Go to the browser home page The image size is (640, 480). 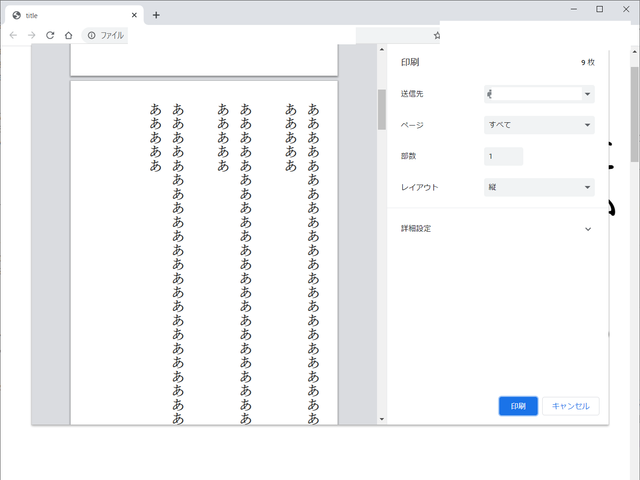tap(68, 35)
